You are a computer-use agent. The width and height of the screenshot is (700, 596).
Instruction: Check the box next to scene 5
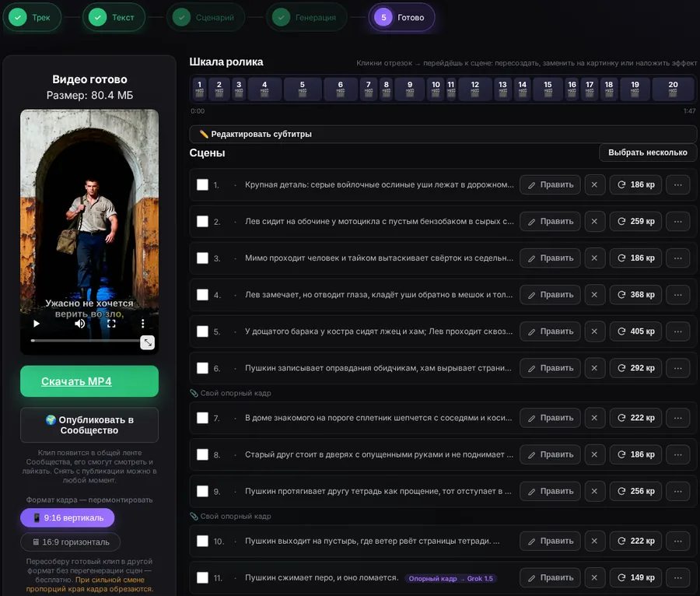203,331
